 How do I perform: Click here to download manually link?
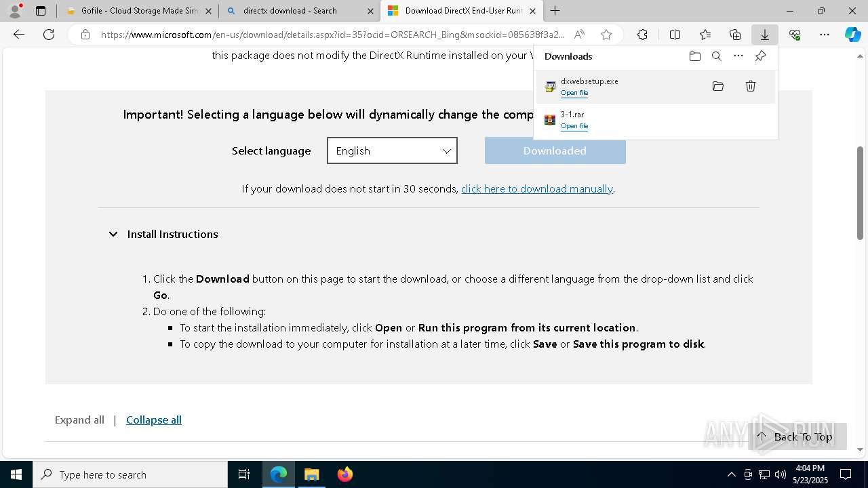[537, 188]
